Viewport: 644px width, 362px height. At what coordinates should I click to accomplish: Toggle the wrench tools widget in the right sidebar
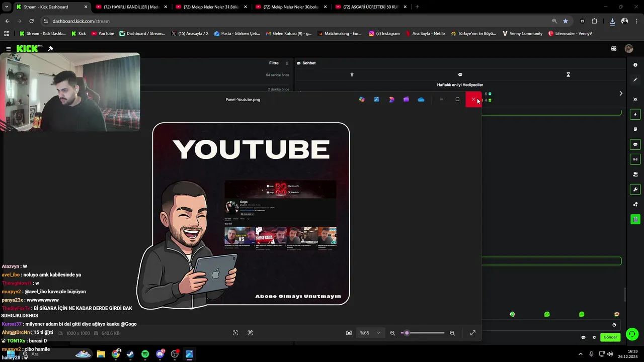635,190
